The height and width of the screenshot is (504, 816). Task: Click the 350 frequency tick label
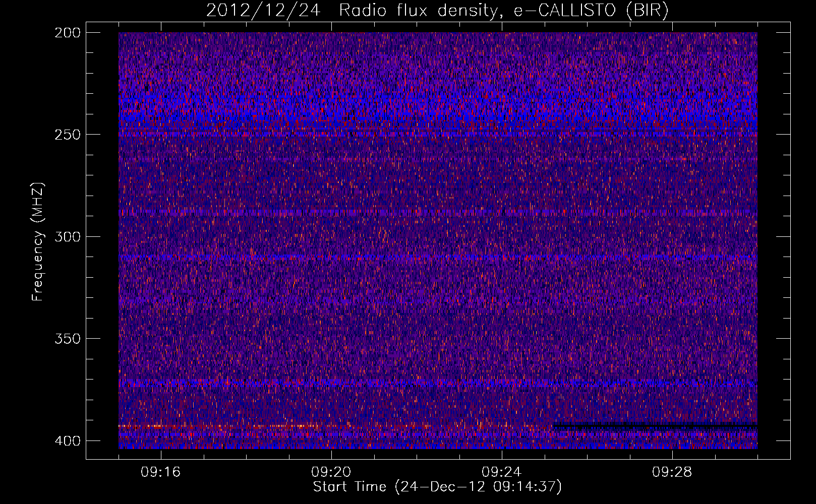(67, 338)
